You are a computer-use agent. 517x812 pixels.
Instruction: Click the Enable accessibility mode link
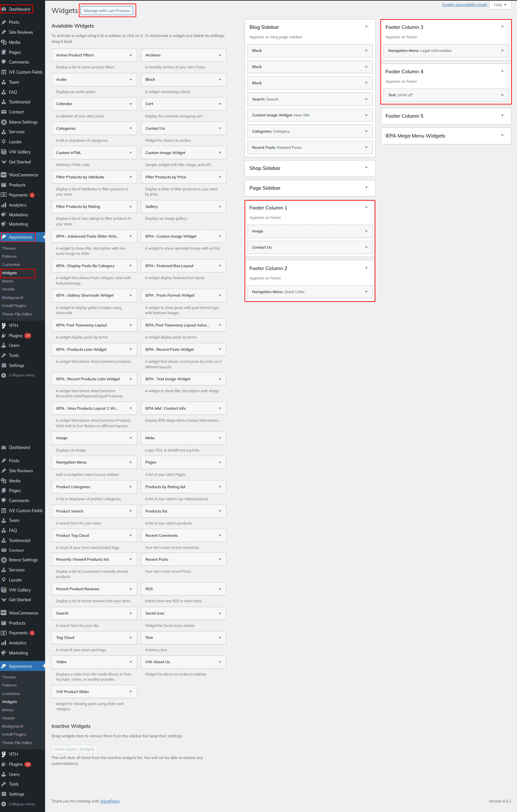click(464, 5)
